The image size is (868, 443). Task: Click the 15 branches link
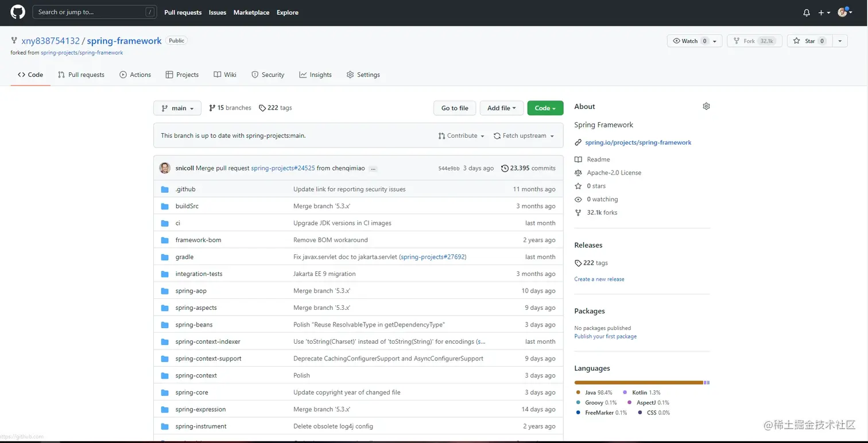point(230,108)
